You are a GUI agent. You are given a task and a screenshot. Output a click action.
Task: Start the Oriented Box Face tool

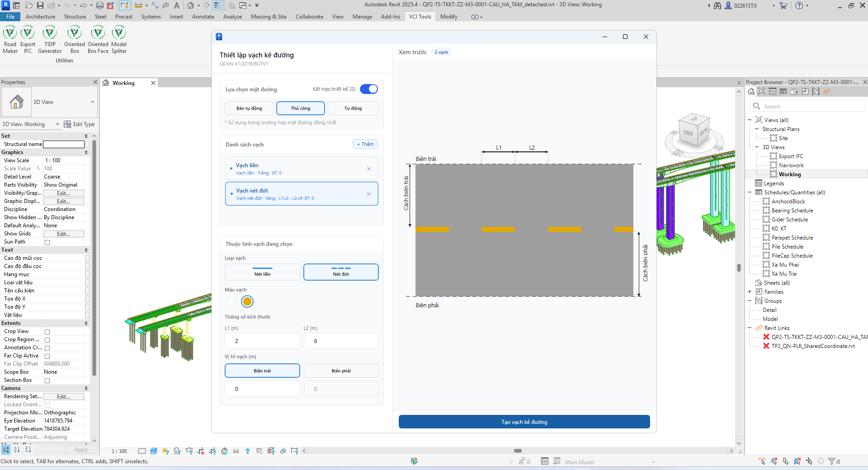(98, 40)
